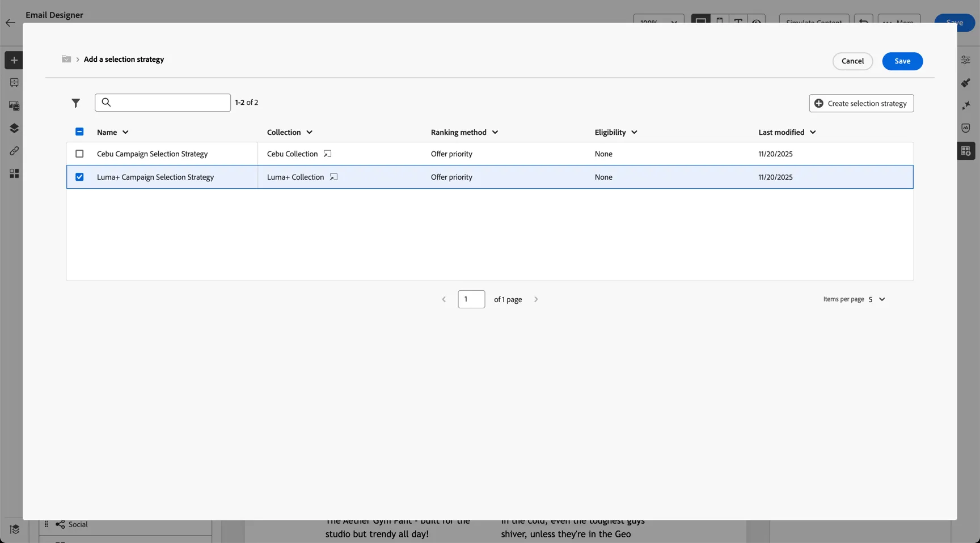980x543 pixels.
Task: Click the filter funnel icon
Action: click(75, 103)
